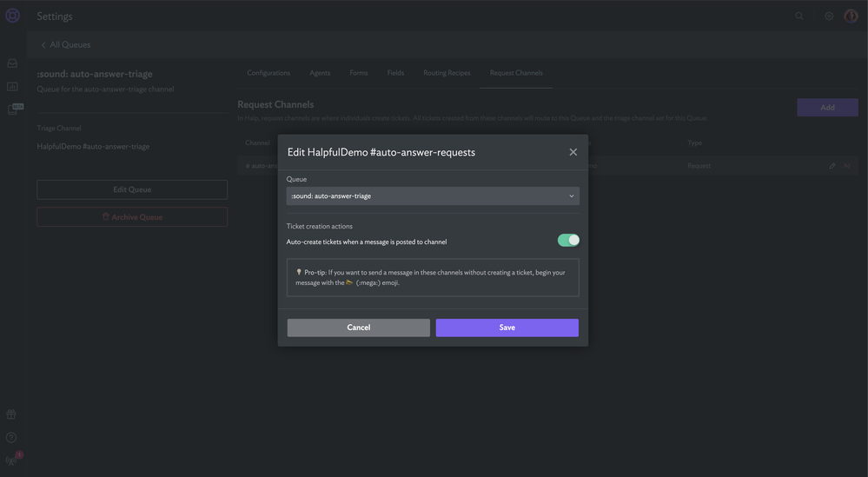Click the 'Auto-create tickets when a message is posted' label

pos(367,242)
